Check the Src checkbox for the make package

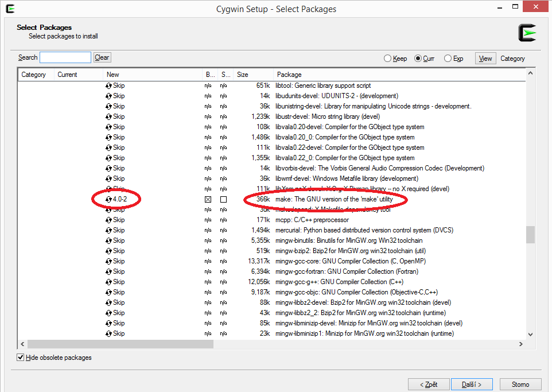[x=224, y=199]
